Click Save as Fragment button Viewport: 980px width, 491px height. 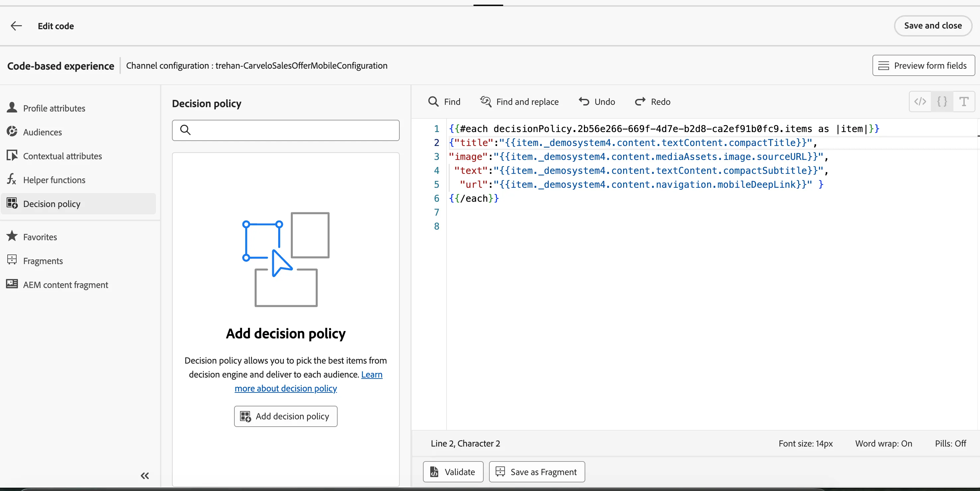537,472
